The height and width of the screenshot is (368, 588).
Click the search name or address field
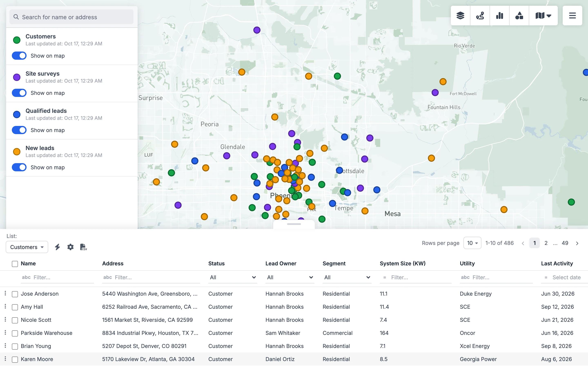tap(71, 17)
